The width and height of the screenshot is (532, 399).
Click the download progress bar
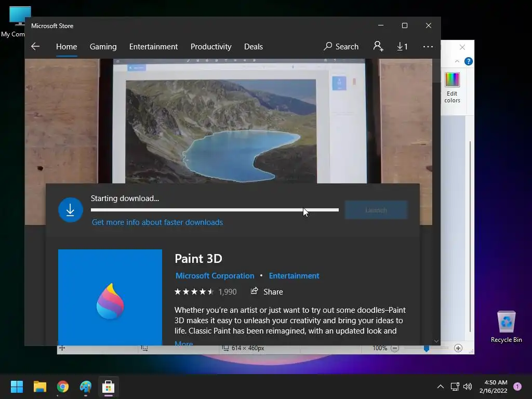tap(215, 210)
